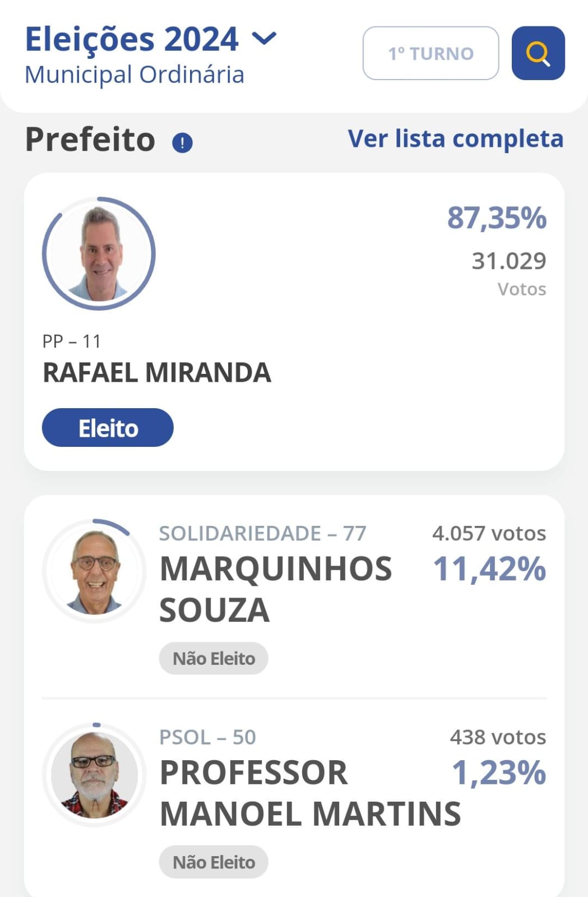Click Municipal Ordinária subtitle
The height and width of the screenshot is (897, 588).
135,75
